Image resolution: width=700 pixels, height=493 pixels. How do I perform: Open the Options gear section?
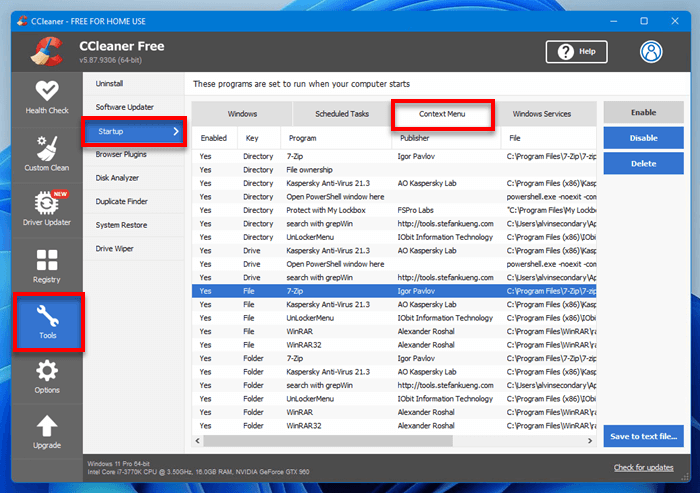pyautogui.click(x=47, y=377)
